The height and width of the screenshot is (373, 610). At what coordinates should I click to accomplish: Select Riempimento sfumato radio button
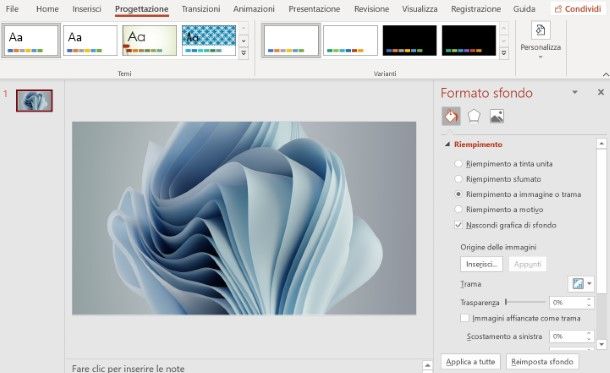tap(458, 179)
